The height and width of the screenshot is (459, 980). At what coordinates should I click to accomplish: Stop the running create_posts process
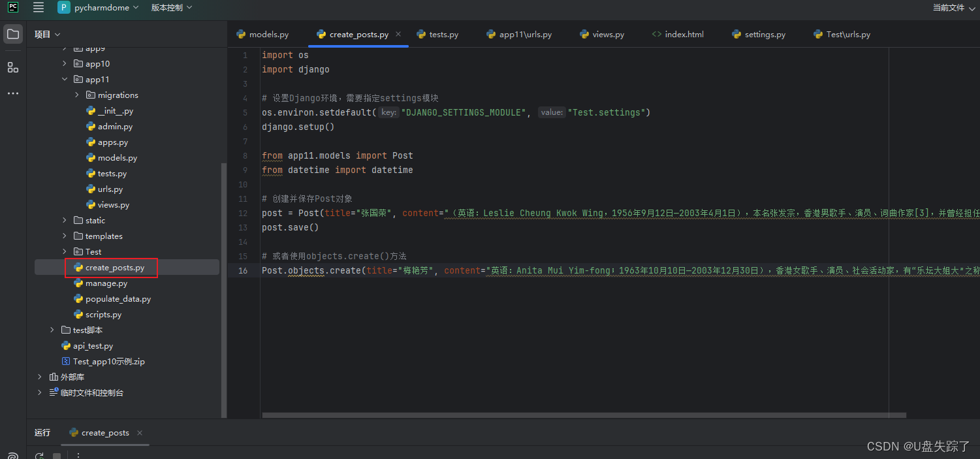tap(57, 456)
